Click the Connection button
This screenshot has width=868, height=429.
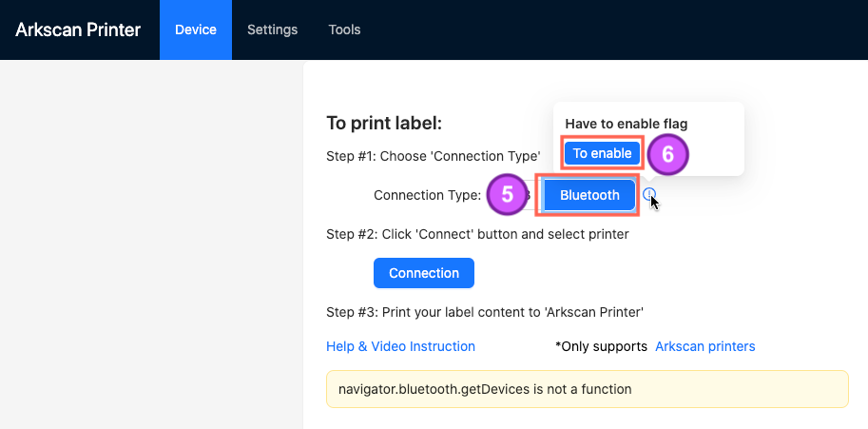[424, 273]
